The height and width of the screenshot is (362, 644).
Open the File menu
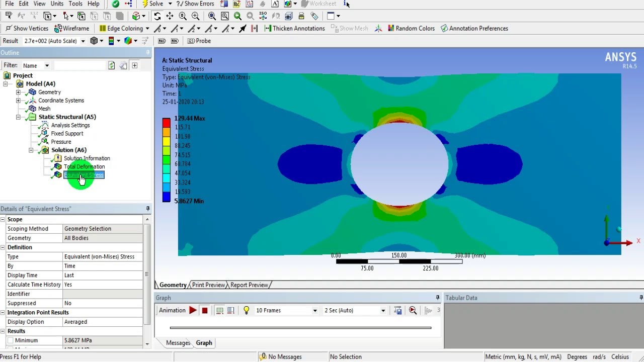(9, 4)
